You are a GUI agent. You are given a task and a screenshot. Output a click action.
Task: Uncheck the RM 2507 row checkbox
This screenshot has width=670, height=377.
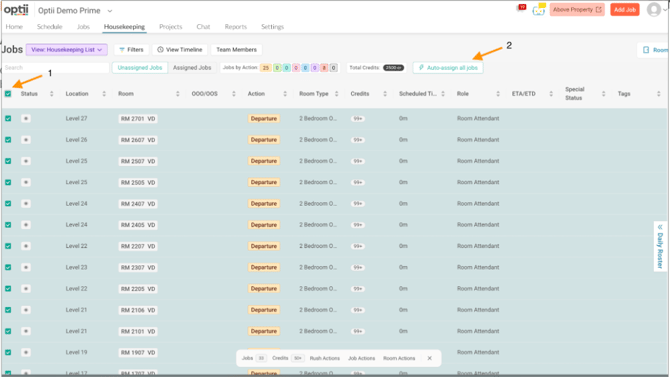point(8,161)
